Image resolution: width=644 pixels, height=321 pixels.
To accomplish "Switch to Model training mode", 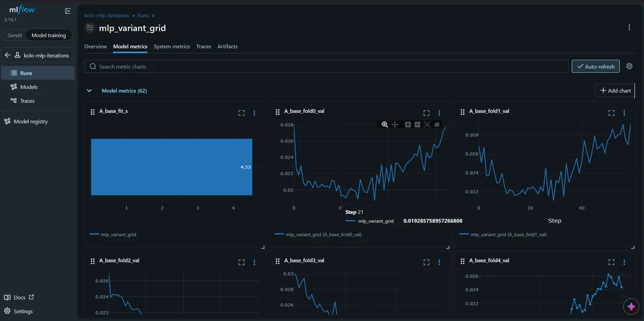I will pyautogui.click(x=49, y=35).
